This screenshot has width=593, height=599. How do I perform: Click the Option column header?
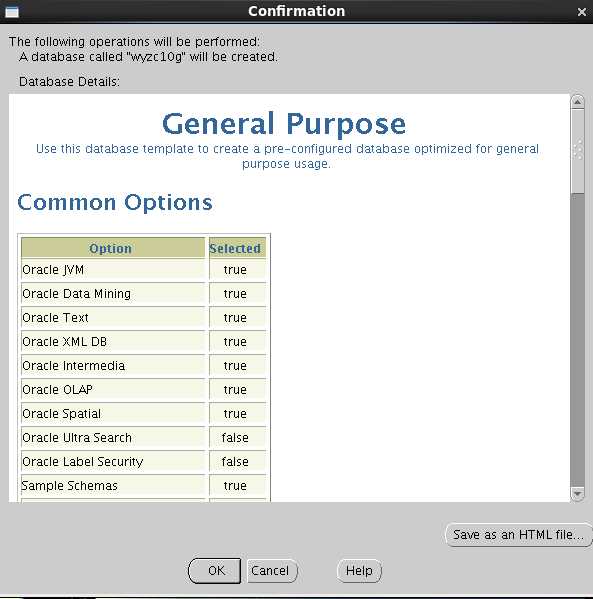(x=113, y=248)
